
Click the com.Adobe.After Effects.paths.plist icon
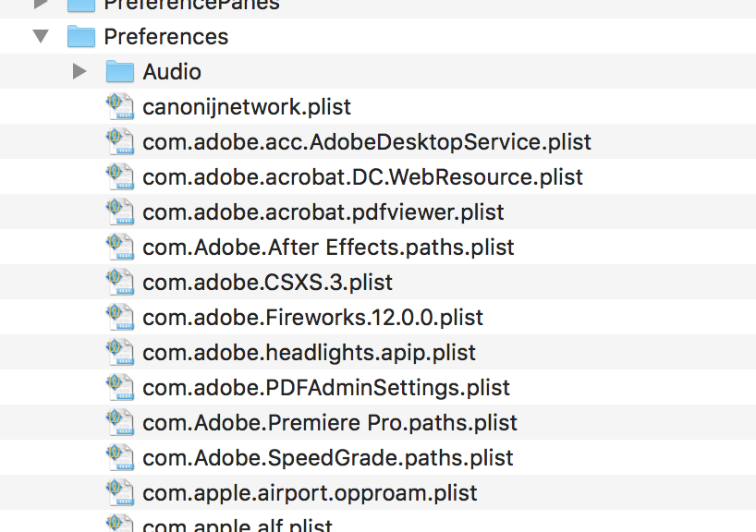[x=120, y=247]
